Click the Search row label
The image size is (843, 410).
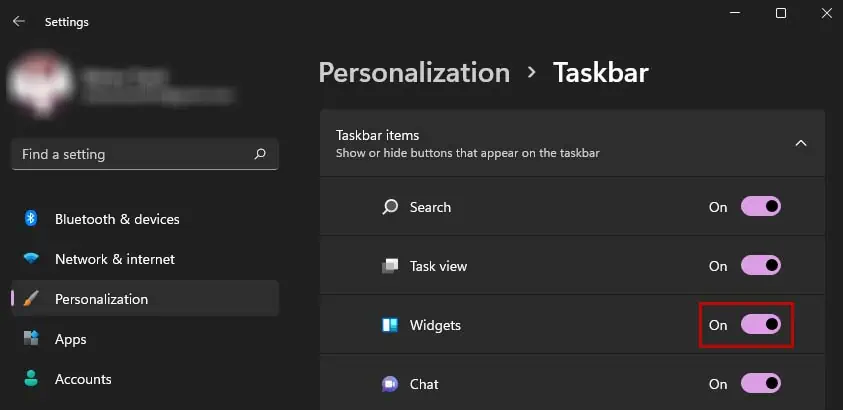pos(430,207)
